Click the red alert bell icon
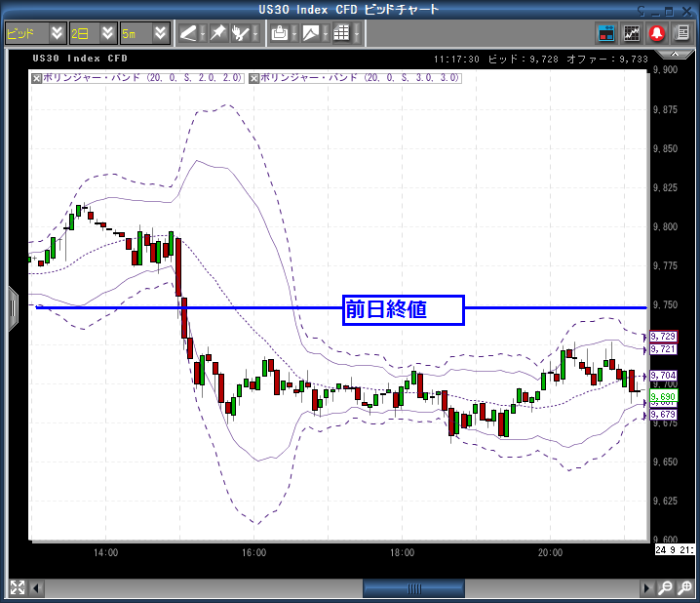 [x=657, y=32]
